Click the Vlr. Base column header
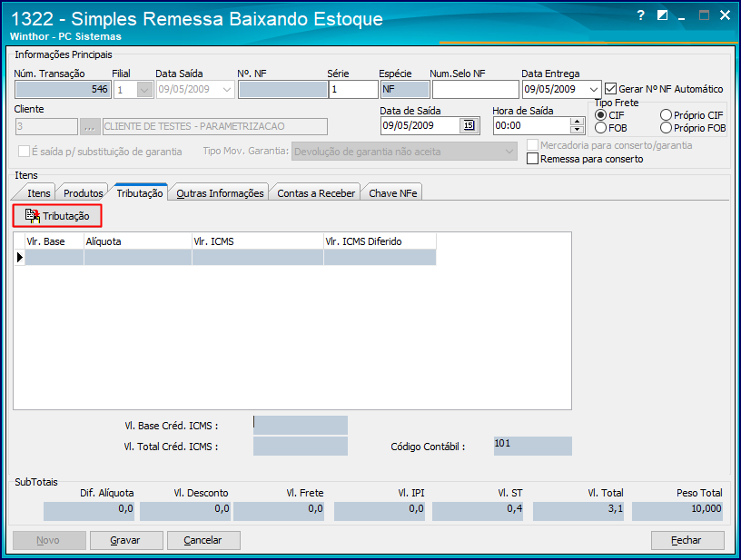The height and width of the screenshot is (560, 741). (54, 241)
